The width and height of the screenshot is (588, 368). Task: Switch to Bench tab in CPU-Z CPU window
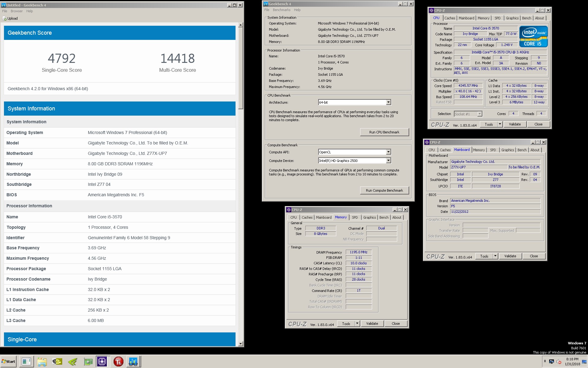(526, 18)
